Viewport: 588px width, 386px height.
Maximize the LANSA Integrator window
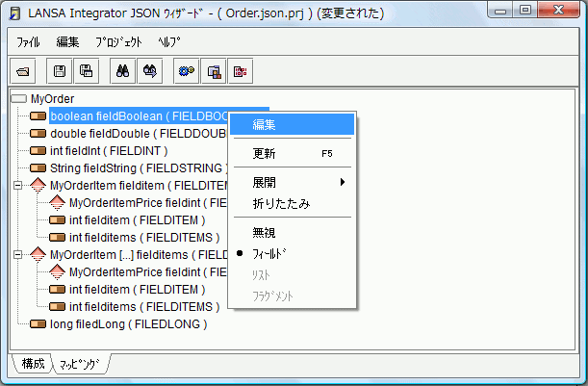point(525,11)
